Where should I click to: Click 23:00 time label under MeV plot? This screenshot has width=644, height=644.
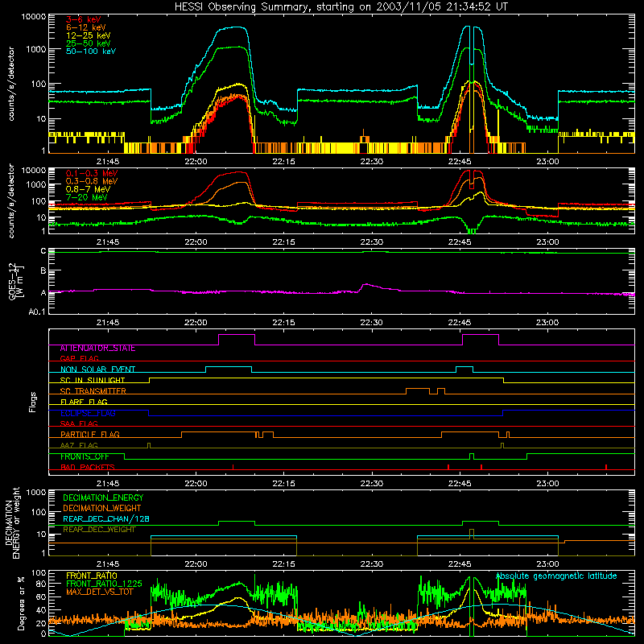(x=547, y=242)
